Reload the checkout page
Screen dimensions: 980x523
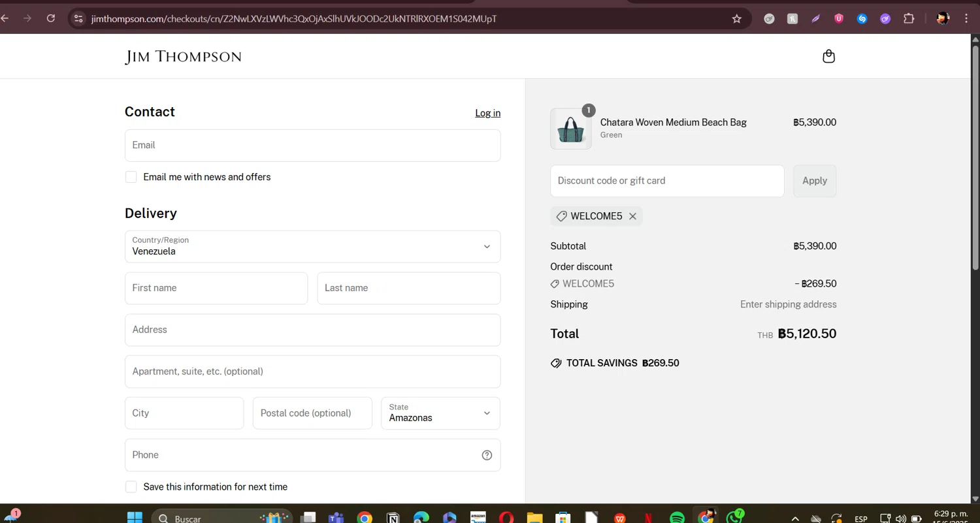51,18
